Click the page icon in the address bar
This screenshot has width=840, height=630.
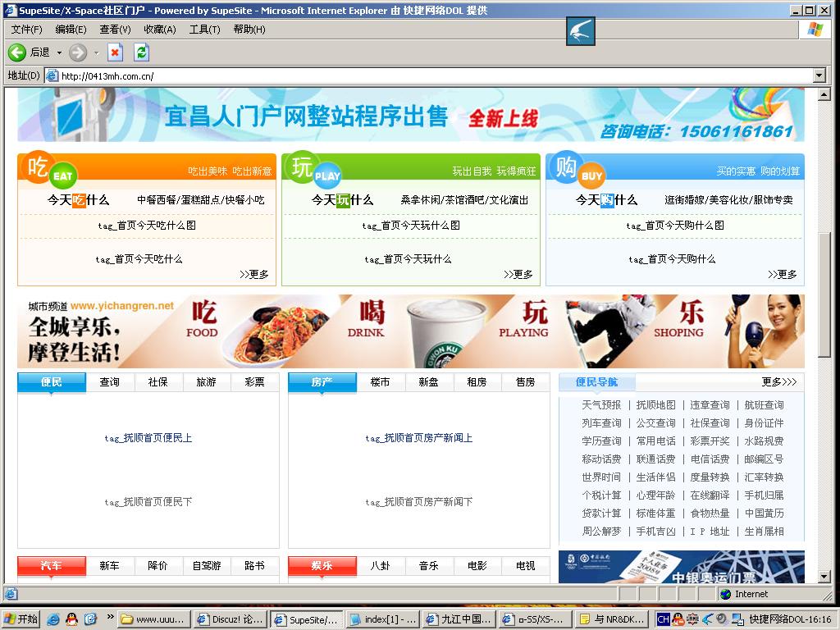pos(52,75)
